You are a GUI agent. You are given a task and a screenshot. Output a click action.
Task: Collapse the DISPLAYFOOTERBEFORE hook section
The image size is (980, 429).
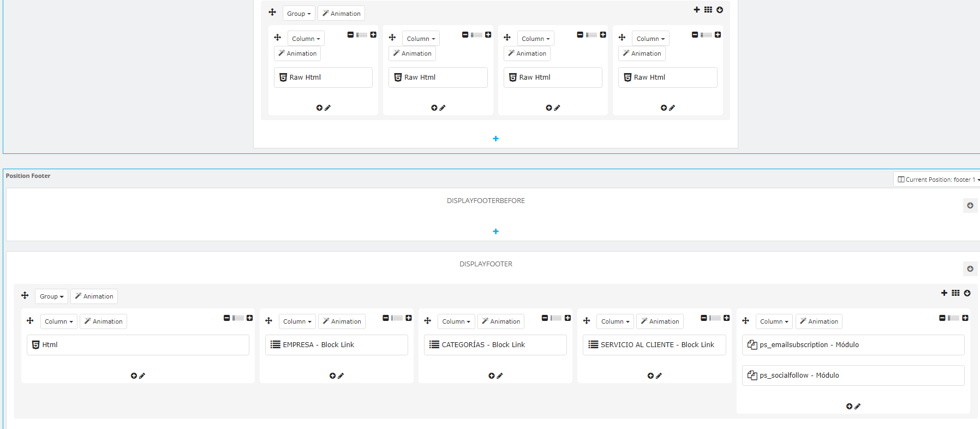[x=970, y=206]
